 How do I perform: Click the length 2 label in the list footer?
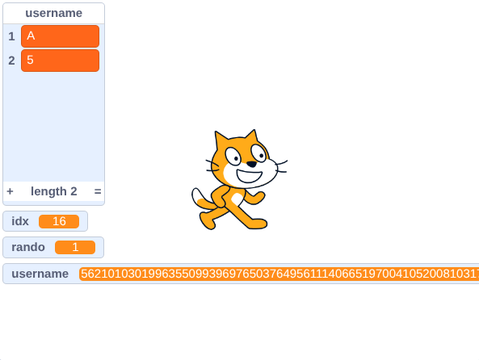[x=54, y=191]
